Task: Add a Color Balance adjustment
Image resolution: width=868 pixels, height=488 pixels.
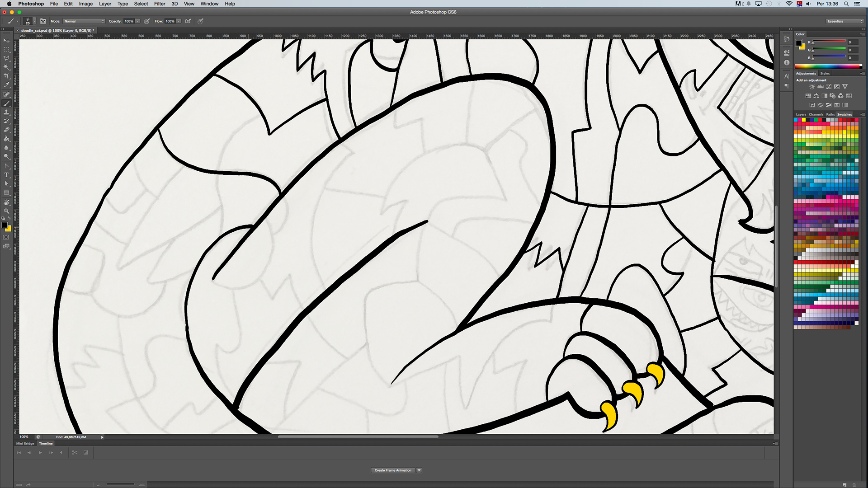Action: 816,96
